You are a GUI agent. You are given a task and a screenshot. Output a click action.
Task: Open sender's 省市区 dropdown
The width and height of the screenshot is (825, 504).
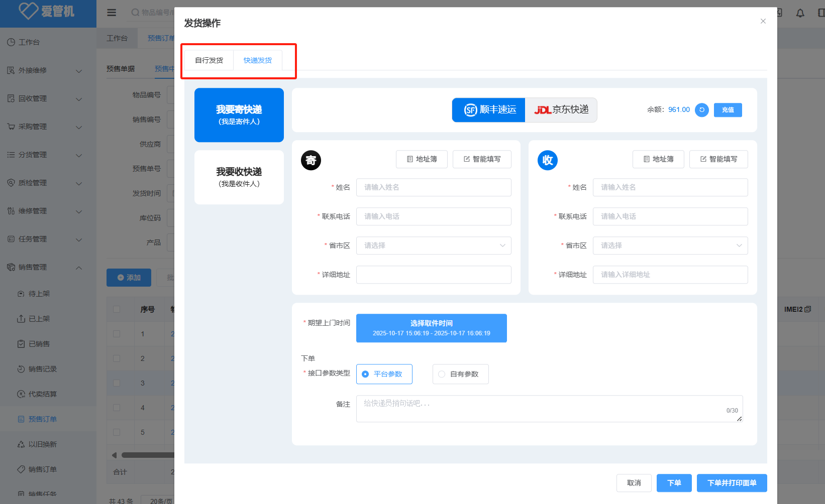point(433,245)
